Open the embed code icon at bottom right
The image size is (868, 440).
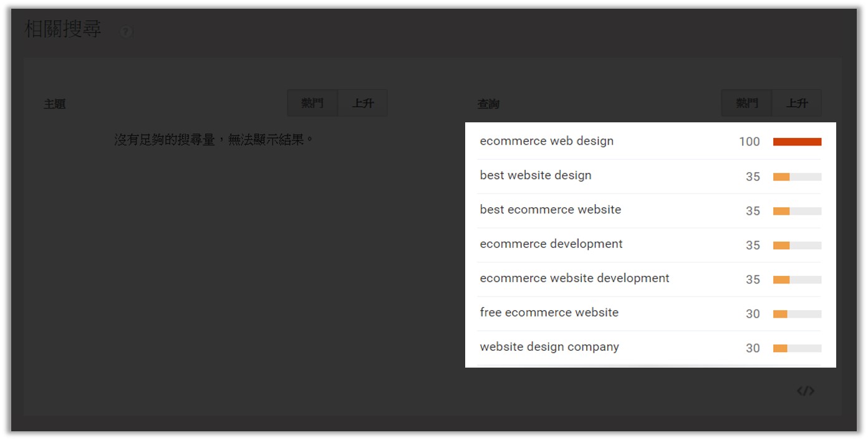click(x=806, y=391)
